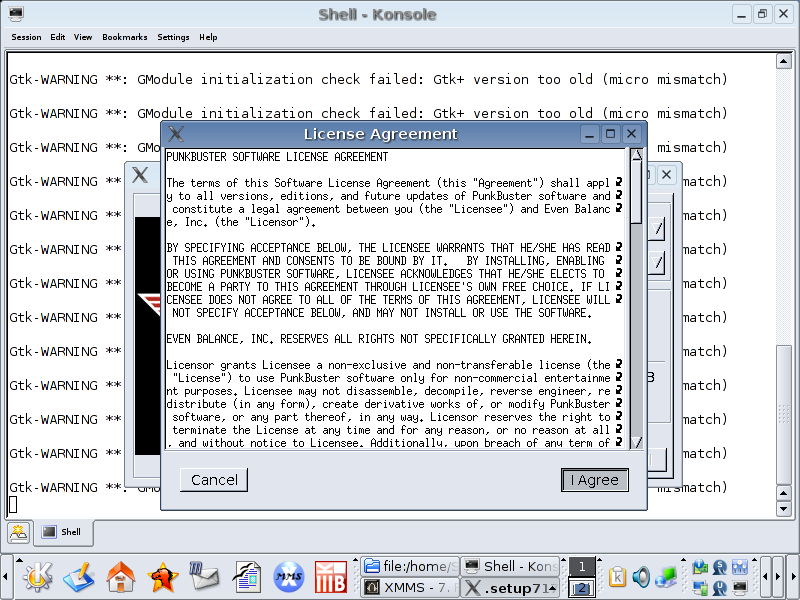Expand taskbar window list arrow

pyautogui.click(x=553, y=587)
